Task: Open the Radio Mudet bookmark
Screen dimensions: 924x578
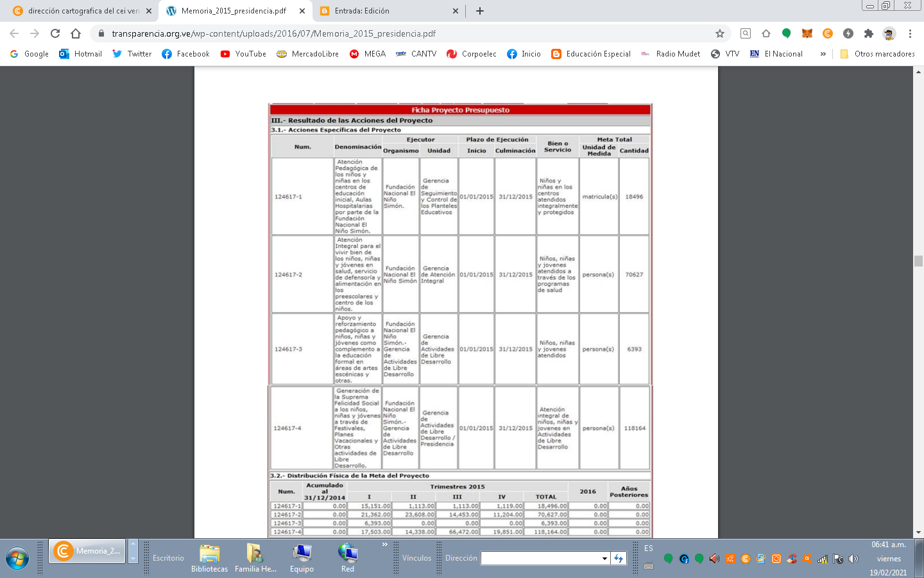Action: point(671,54)
